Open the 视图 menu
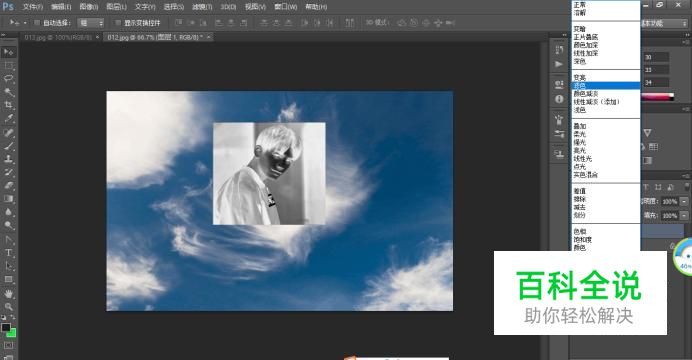 point(255,7)
